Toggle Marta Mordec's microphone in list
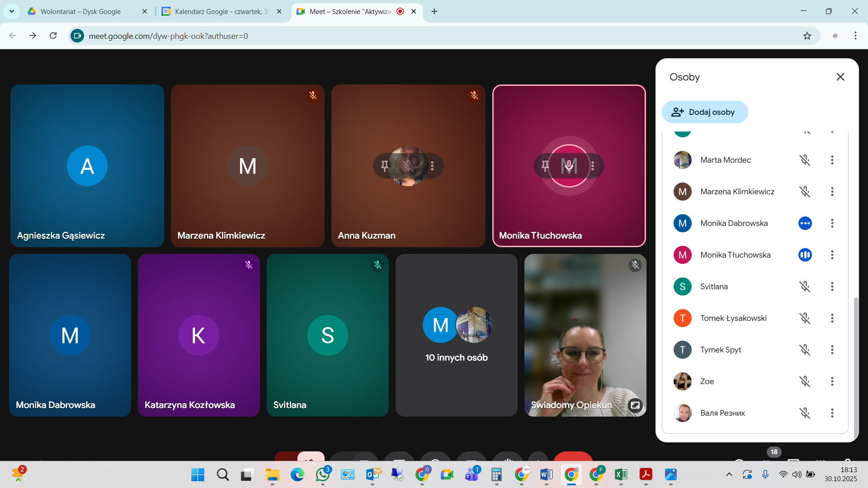This screenshot has height=488, width=868. (x=805, y=160)
